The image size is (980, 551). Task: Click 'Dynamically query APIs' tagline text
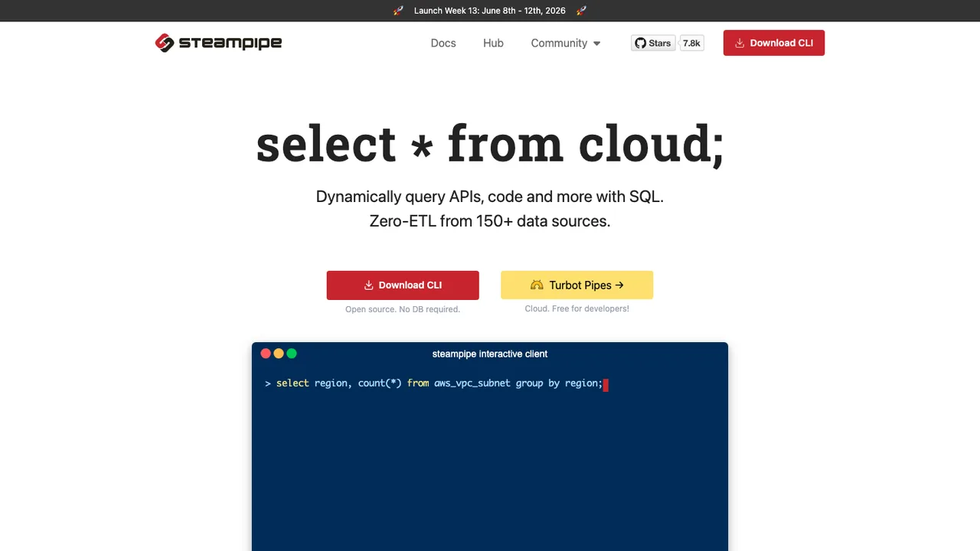[490, 197]
